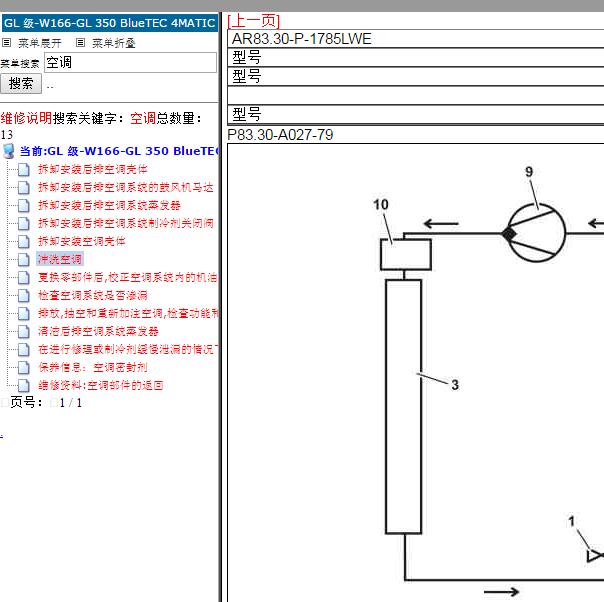Open 拆卸安装空调壳体 entry
Screen dimensions: 604x602
82,241
